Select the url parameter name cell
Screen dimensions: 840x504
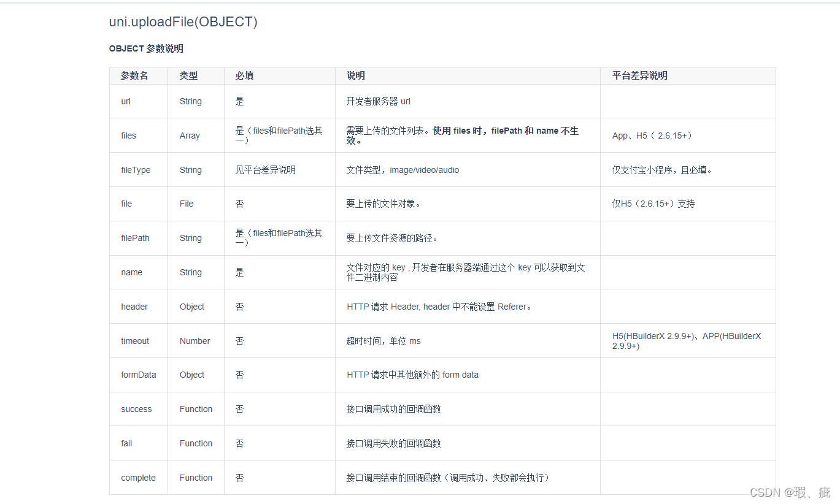coord(125,101)
